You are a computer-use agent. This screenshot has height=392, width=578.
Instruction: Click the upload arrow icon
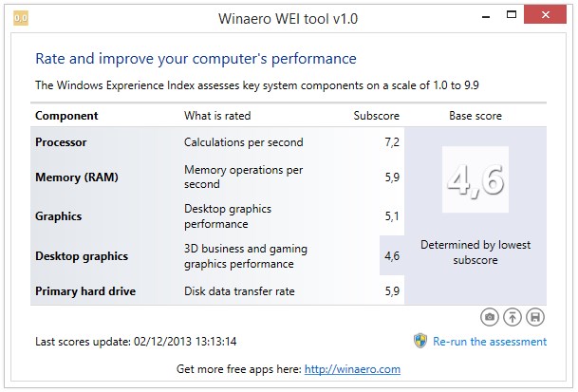pyautogui.click(x=512, y=317)
